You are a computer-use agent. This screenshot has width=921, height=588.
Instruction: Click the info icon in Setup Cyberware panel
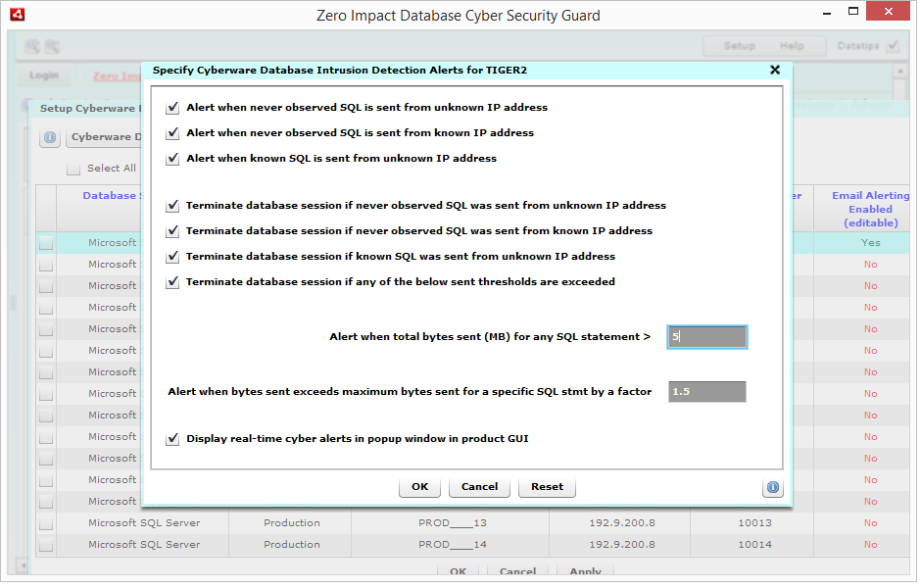point(50,137)
